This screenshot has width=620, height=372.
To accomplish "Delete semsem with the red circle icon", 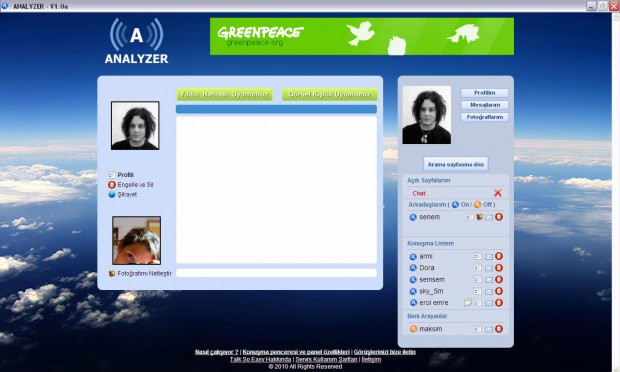I will point(499,279).
